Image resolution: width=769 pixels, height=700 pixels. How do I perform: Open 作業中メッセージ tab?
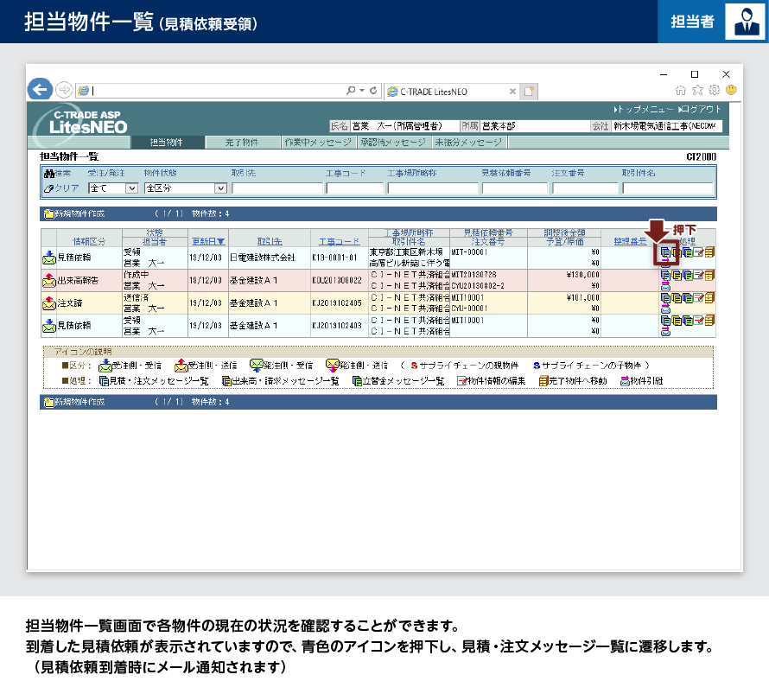[317, 143]
